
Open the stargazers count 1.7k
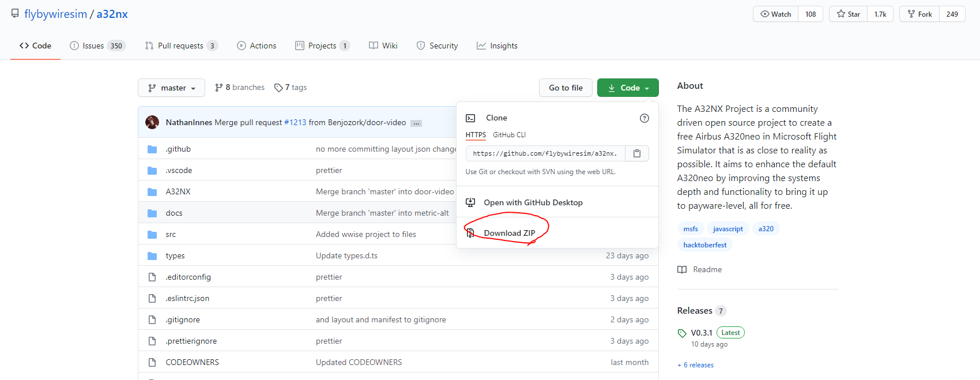point(880,14)
